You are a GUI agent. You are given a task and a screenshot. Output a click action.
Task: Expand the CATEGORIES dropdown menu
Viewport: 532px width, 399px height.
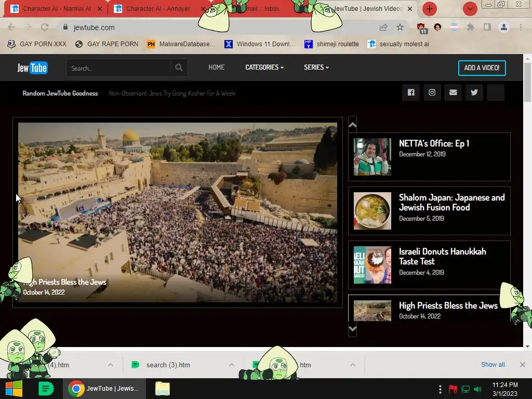(x=264, y=68)
